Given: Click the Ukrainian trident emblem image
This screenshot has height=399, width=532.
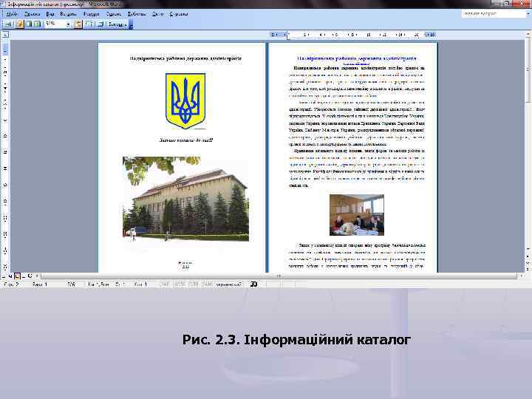Looking at the screenshot, I should coord(185,101).
